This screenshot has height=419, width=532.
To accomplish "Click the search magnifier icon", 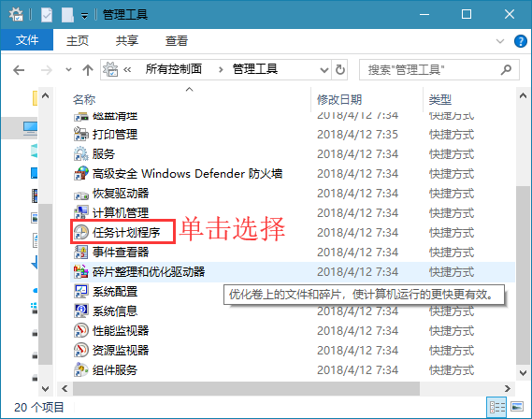I will click(x=506, y=70).
